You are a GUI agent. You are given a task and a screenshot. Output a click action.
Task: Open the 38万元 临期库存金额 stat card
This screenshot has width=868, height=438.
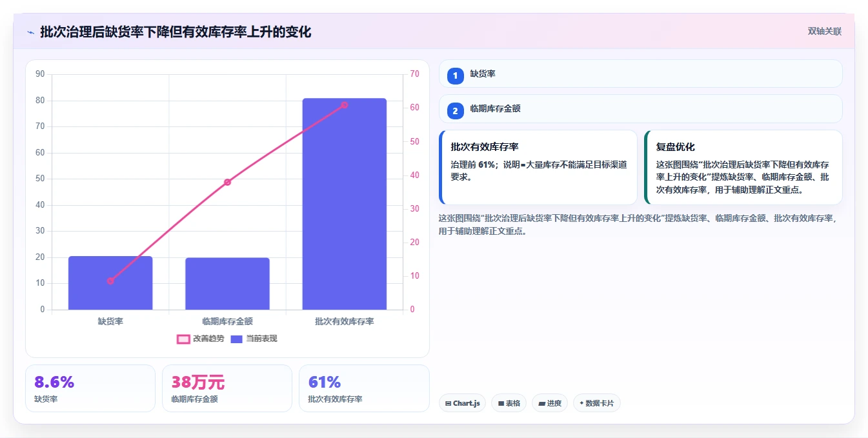pyautogui.click(x=227, y=388)
